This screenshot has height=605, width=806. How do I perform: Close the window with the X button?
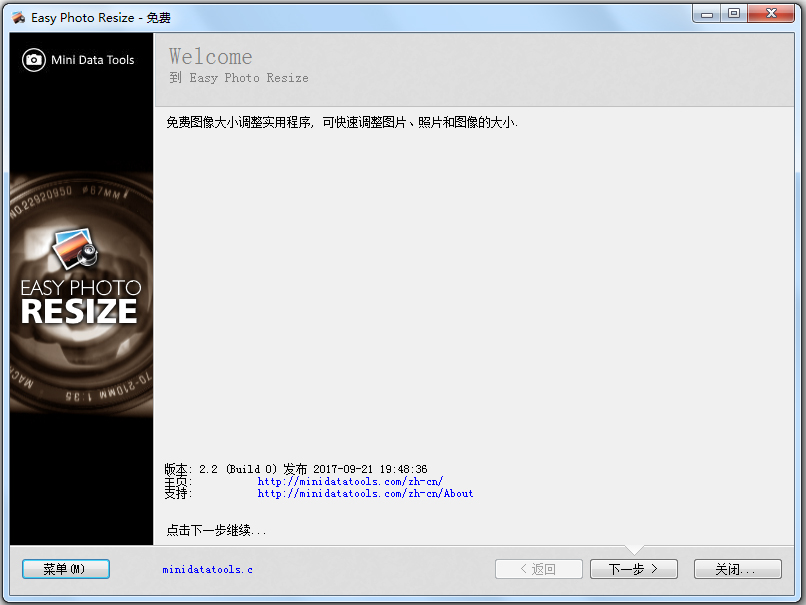pyautogui.click(x=771, y=14)
